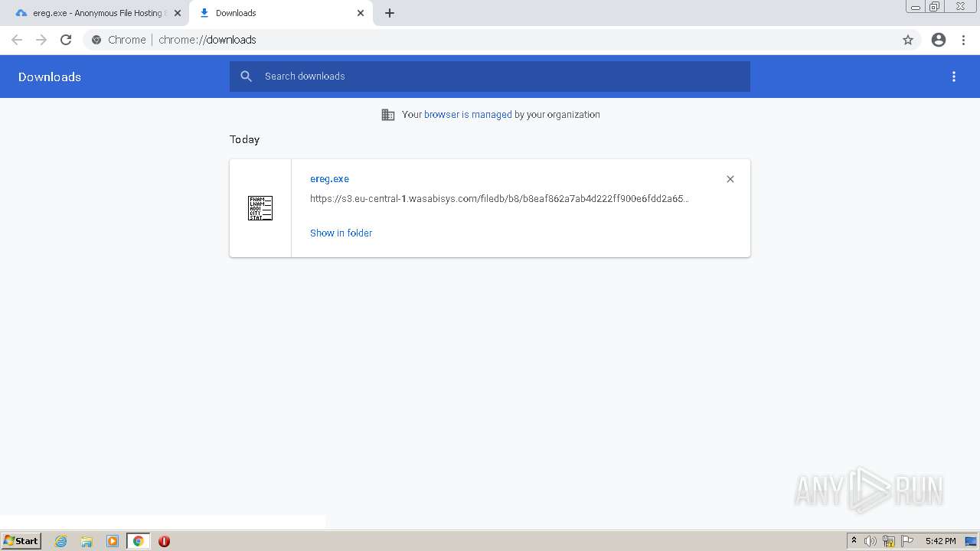Viewport: 980px width, 551px height.
Task: Click the red Opera-style taskbar icon
Action: click(164, 541)
